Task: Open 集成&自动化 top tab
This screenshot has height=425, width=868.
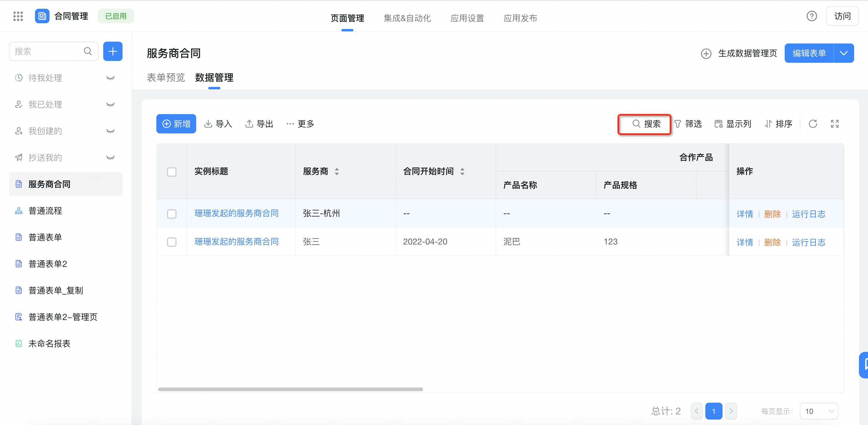Action: pos(407,18)
